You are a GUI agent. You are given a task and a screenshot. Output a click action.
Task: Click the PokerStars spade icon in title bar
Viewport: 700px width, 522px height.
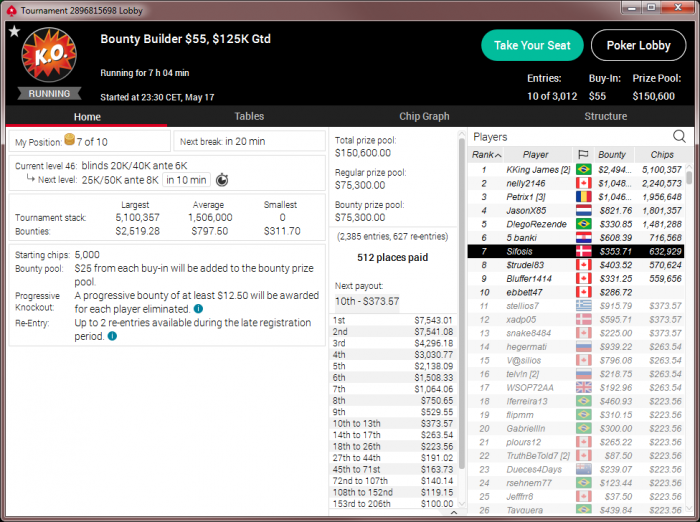[11, 10]
